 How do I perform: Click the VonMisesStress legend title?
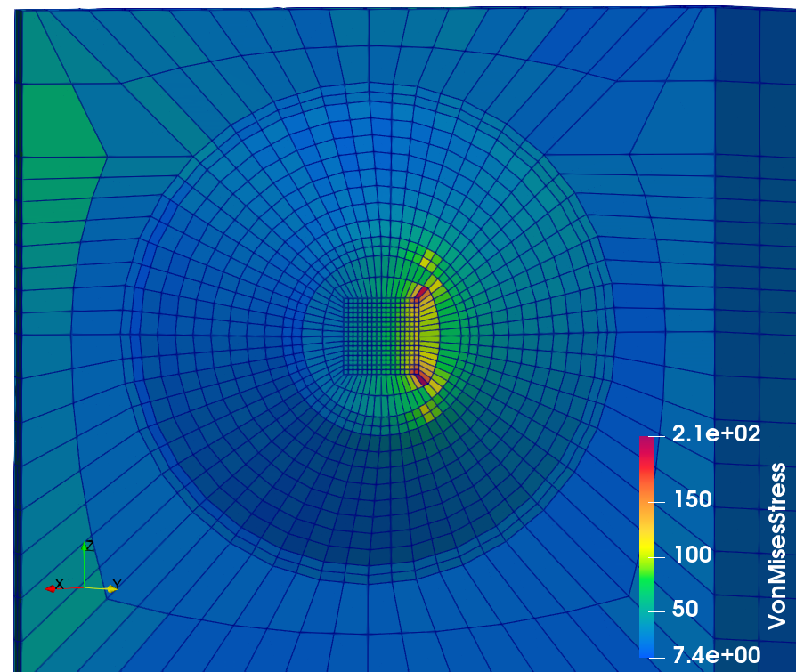coord(776,547)
